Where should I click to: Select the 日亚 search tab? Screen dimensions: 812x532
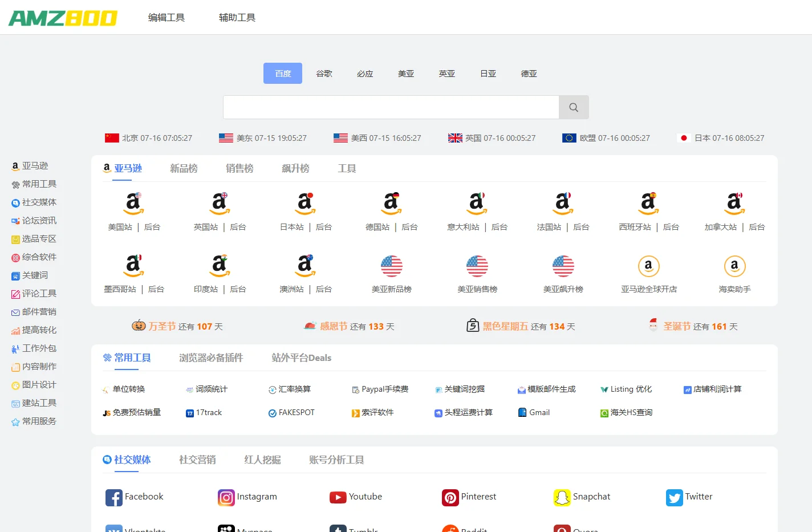tap(488, 74)
